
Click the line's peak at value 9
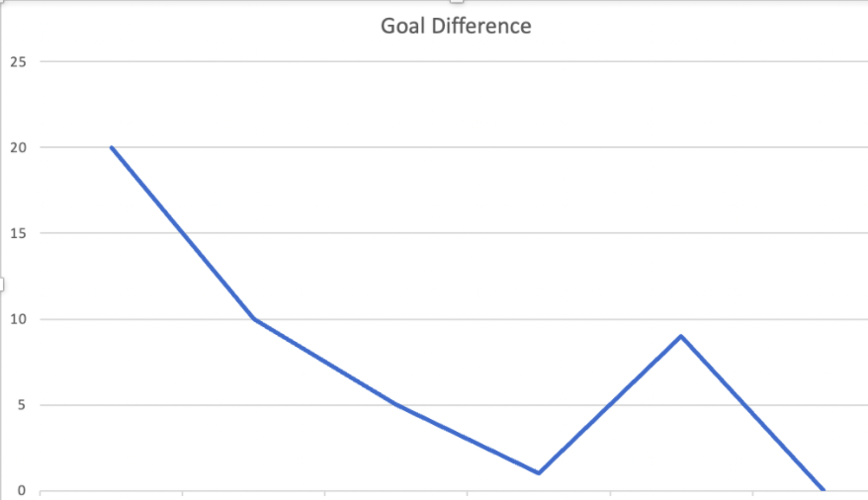(x=681, y=336)
